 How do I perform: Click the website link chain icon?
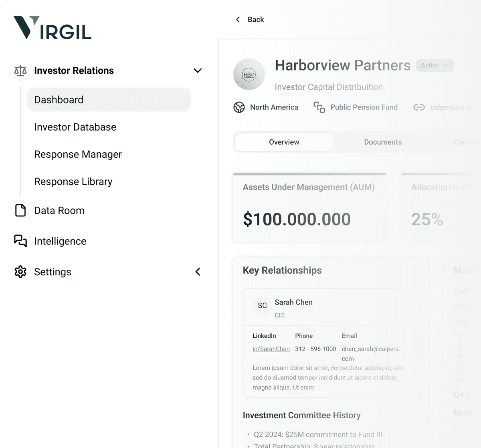[419, 107]
